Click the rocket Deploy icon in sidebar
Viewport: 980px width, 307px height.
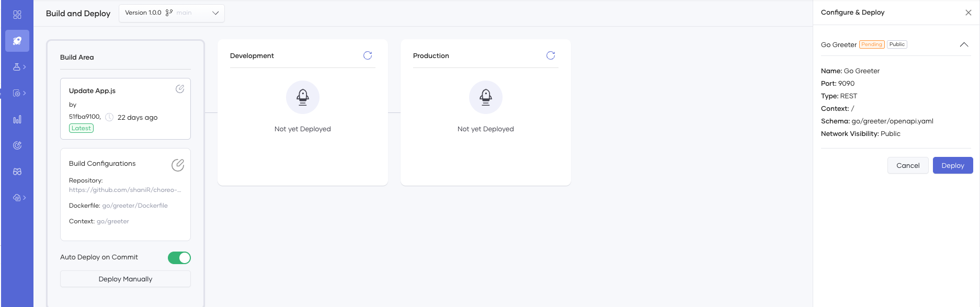(17, 41)
